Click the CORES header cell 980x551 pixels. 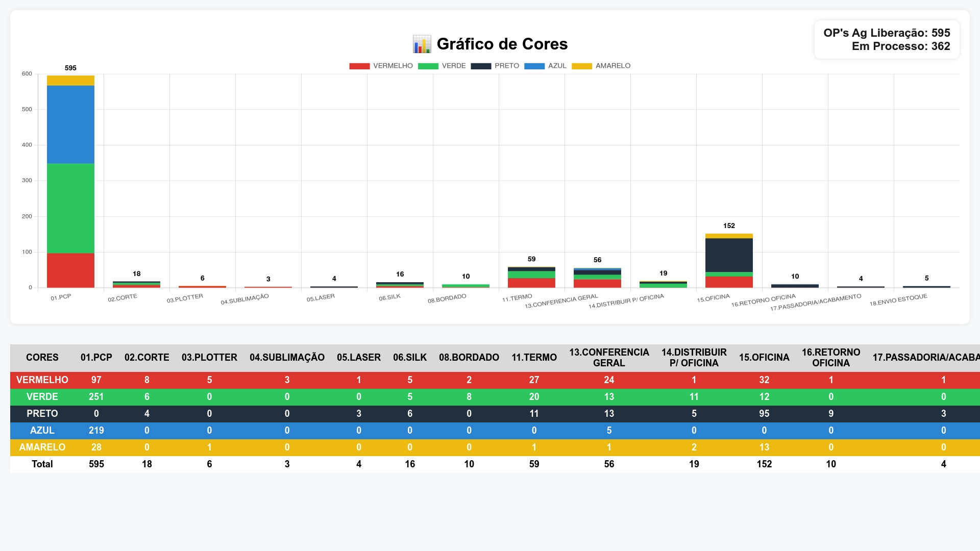coord(42,358)
